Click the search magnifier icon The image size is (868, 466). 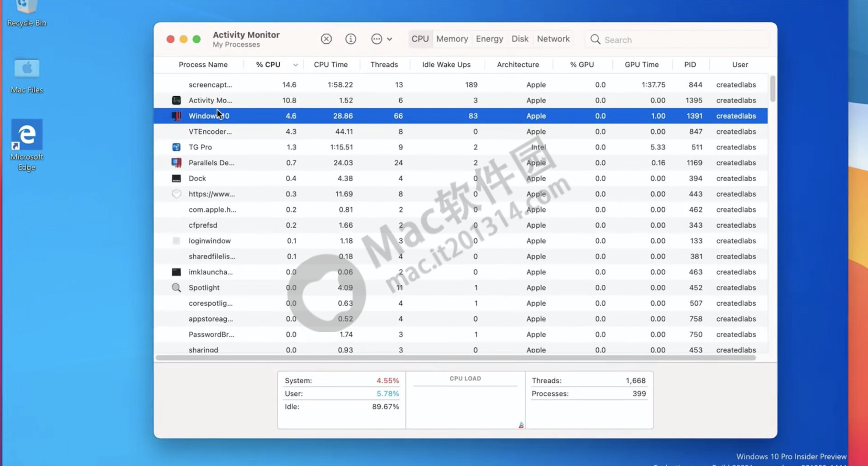[x=595, y=40]
